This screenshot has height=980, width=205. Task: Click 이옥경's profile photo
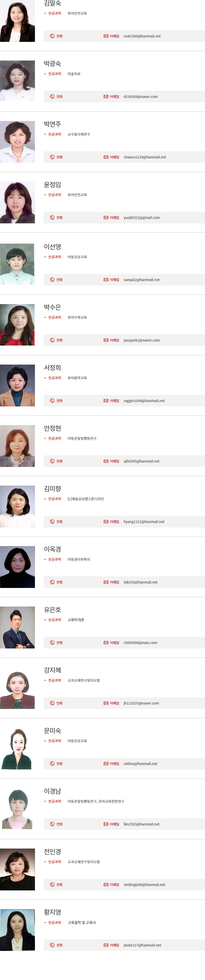[x=17, y=567]
